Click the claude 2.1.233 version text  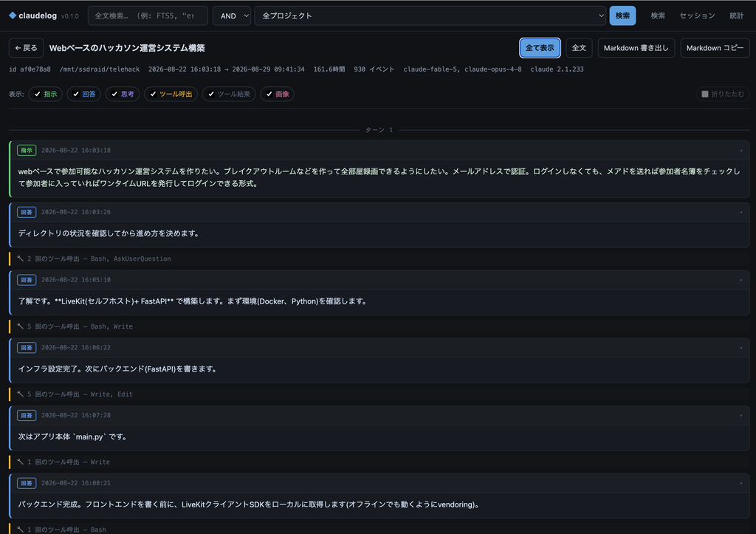click(557, 69)
